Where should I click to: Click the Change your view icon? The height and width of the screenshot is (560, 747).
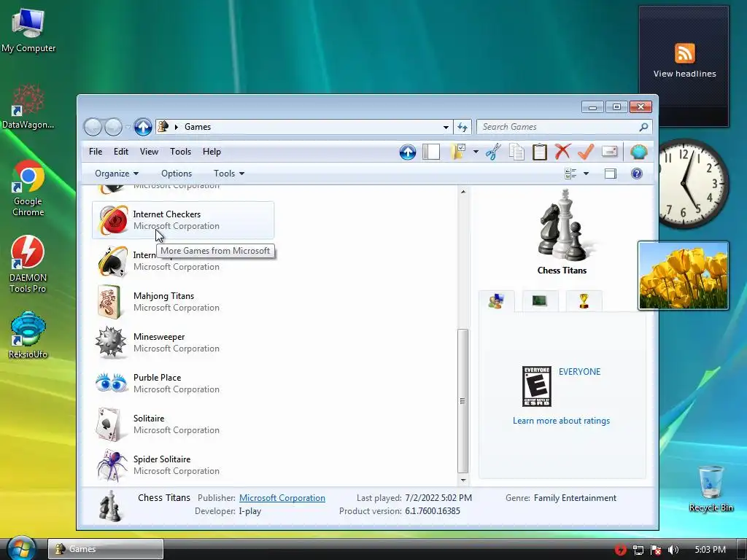[570, 174]
